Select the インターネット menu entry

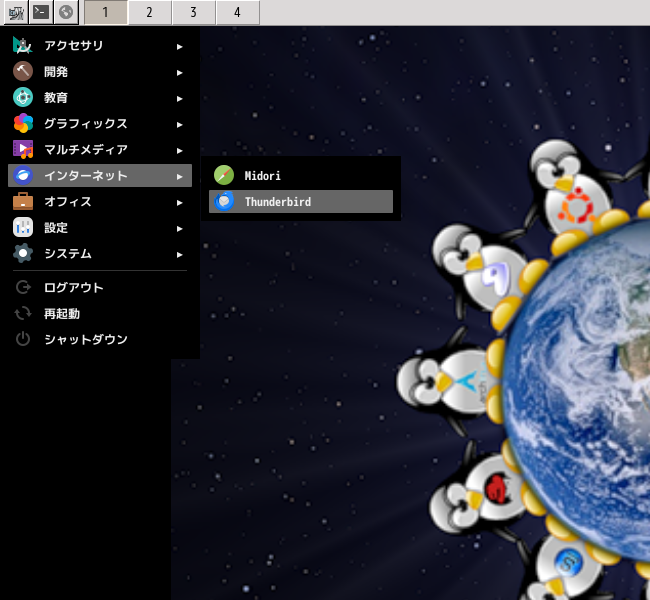coord(100,175)
